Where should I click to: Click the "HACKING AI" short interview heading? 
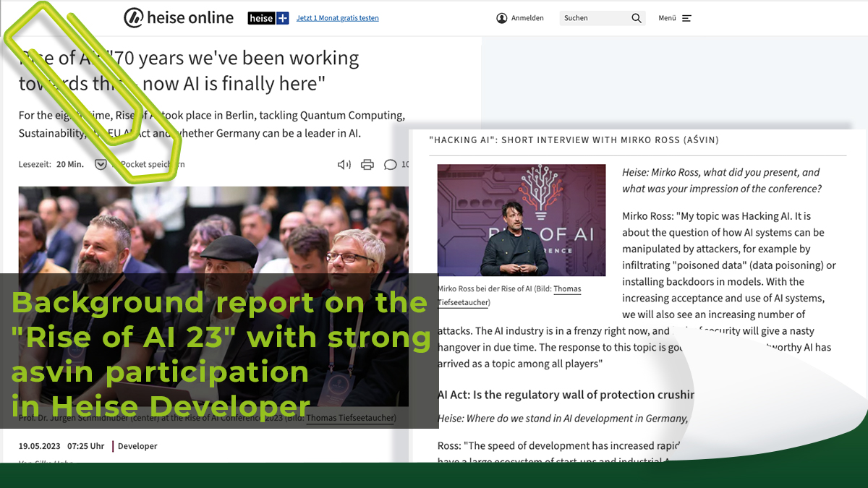tap(574, 140)
